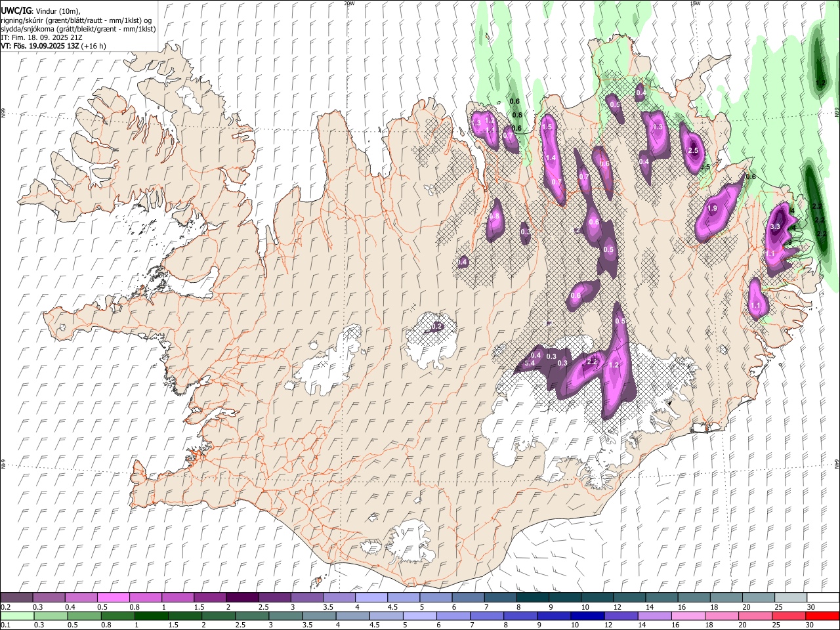Click the 15W longitude label
The width and height of the screenshot is (840, 630).
tap(695, 3)
